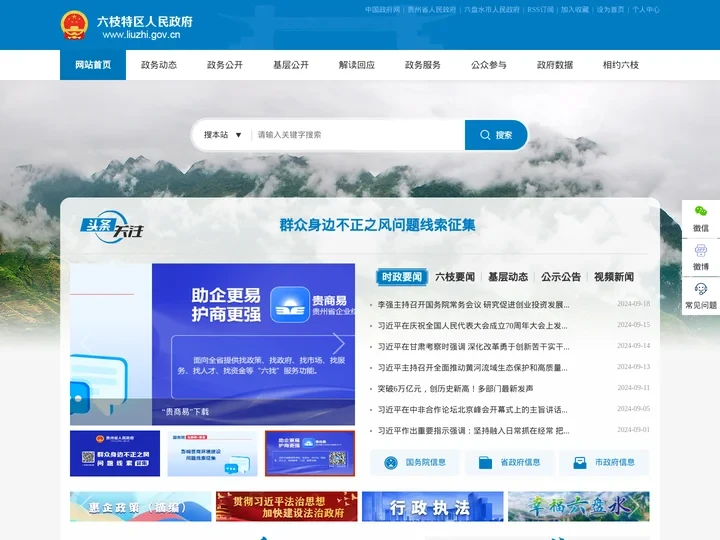720x540 pixels.
Task: Open the 公众参与 nav menu
Action: click(x=489, y=65)
